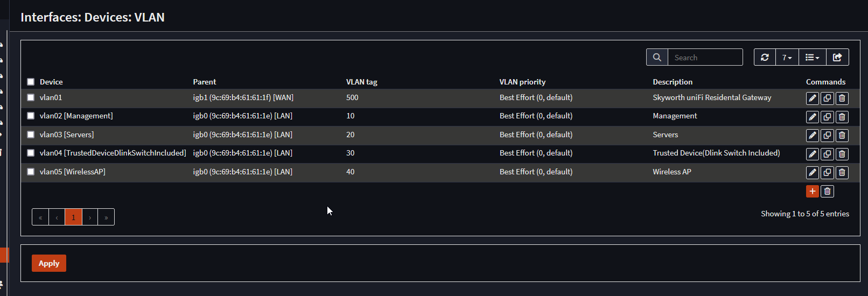Refresh the VLAN table
Viewport: 868px width, 296px height.
coord(765,57)
